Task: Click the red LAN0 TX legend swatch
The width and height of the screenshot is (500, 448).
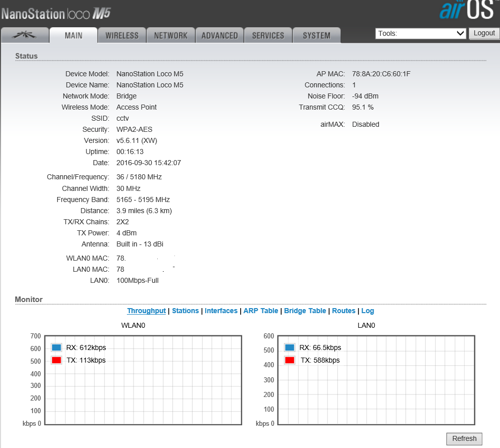Action: tap(290, 360)
